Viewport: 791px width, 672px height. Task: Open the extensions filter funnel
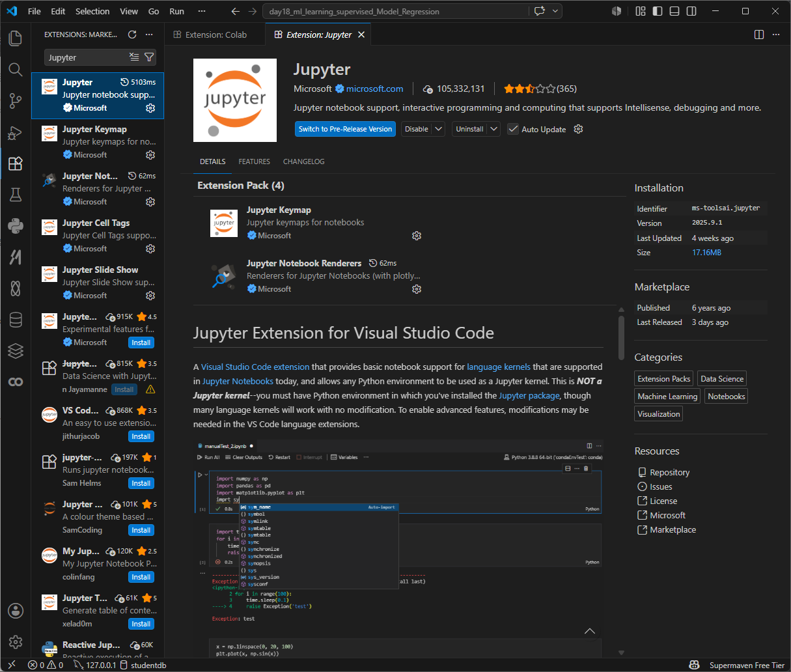coord(149,57)
